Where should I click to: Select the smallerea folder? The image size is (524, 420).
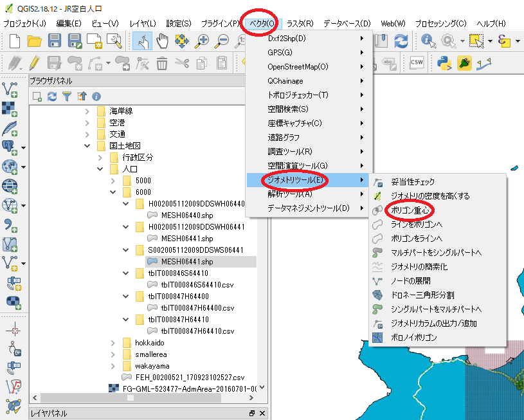pos(150,354)
